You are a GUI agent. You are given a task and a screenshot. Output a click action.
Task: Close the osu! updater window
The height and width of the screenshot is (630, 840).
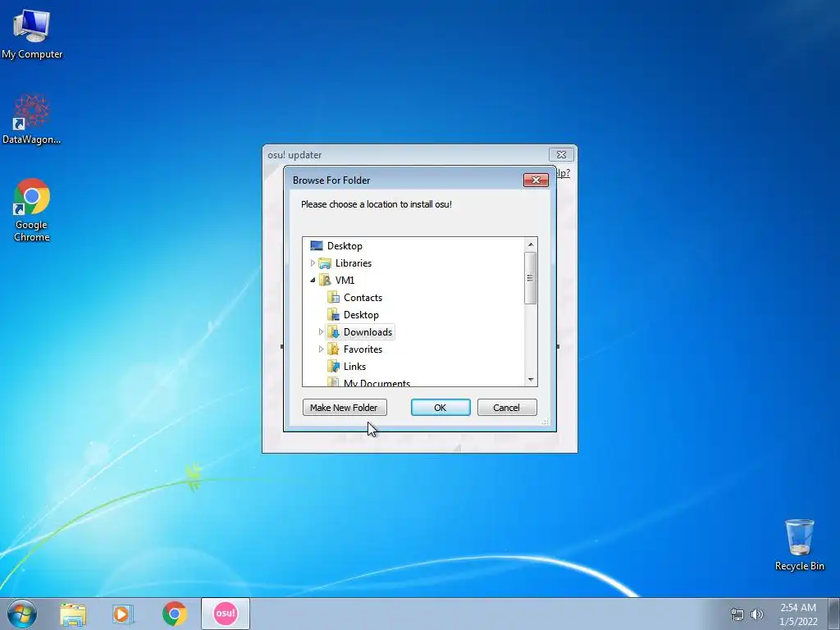[x=561, y=154]
